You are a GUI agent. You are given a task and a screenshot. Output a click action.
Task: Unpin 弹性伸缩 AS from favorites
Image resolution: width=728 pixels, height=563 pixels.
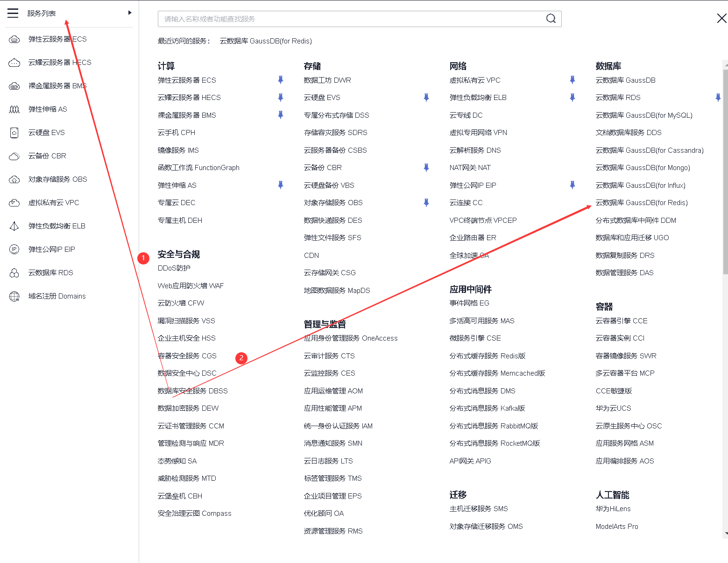pos(281,185)
